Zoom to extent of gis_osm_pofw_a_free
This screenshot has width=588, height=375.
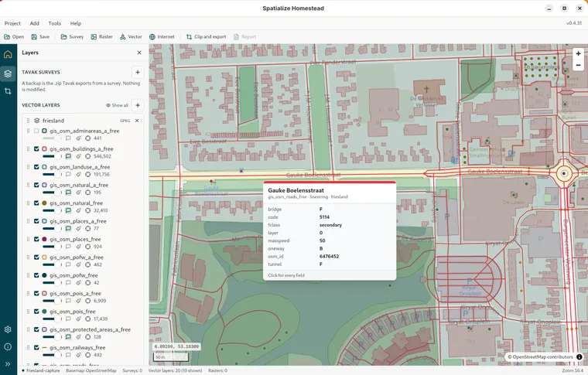coord(87,264)
